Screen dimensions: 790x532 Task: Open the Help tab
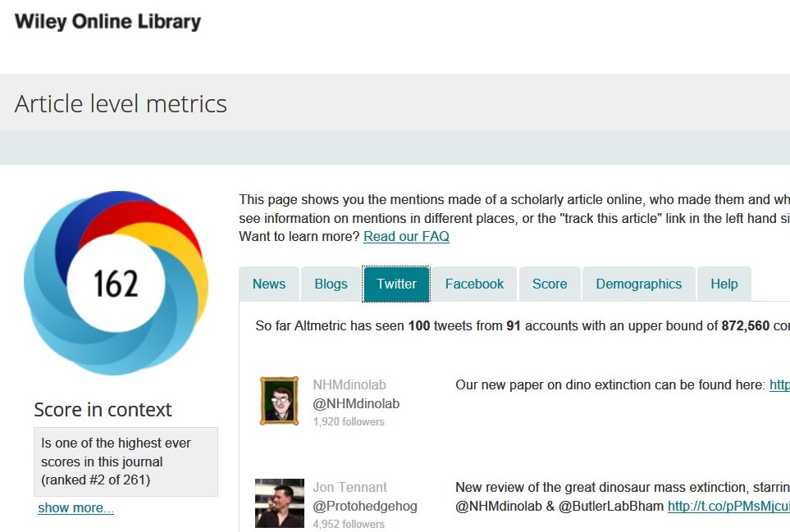tap(724, 284)
